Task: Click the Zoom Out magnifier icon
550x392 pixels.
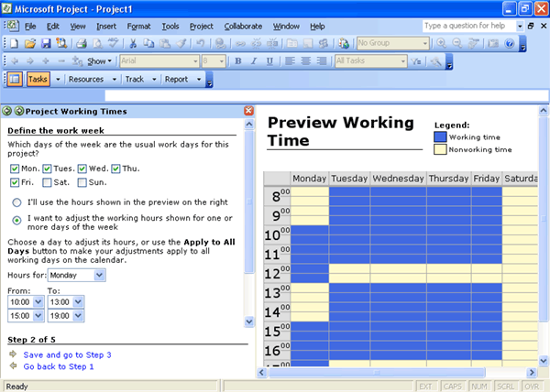Action: [457, 43]
